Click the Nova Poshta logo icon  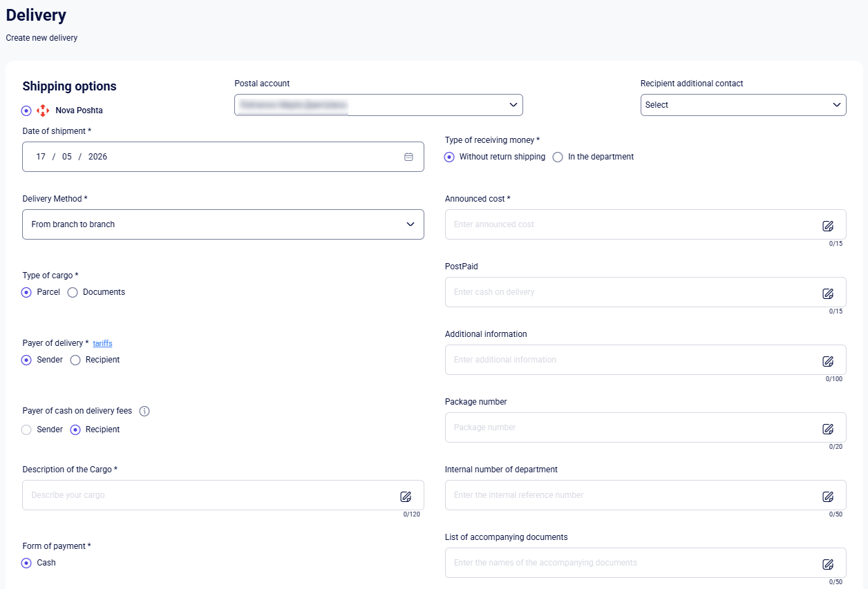coord(43,110)
